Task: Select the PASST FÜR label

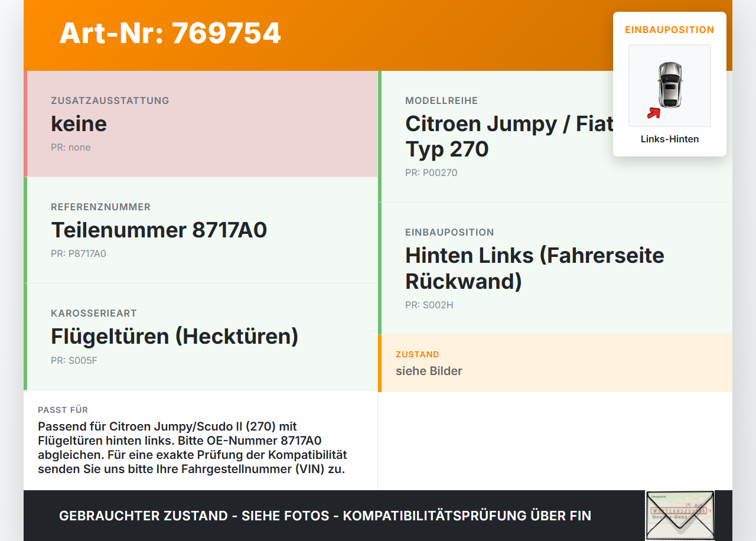Action: 63,410
